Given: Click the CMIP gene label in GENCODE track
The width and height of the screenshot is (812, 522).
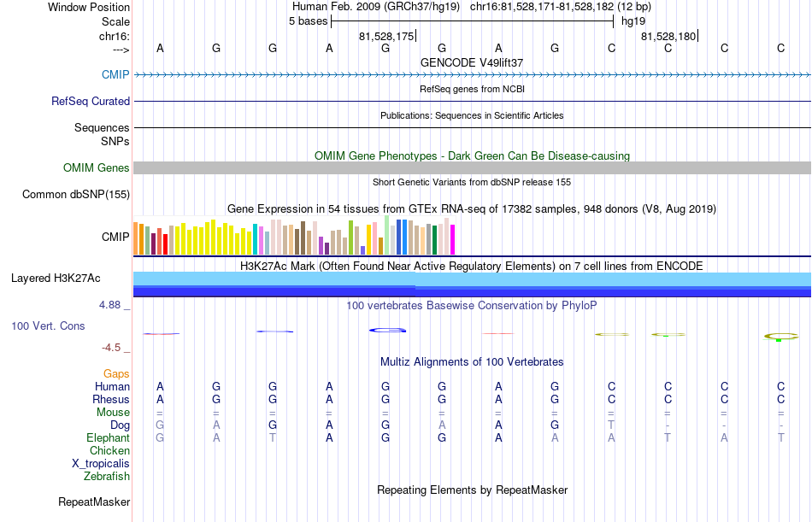Looking at the screenshot, I should 115,74.
